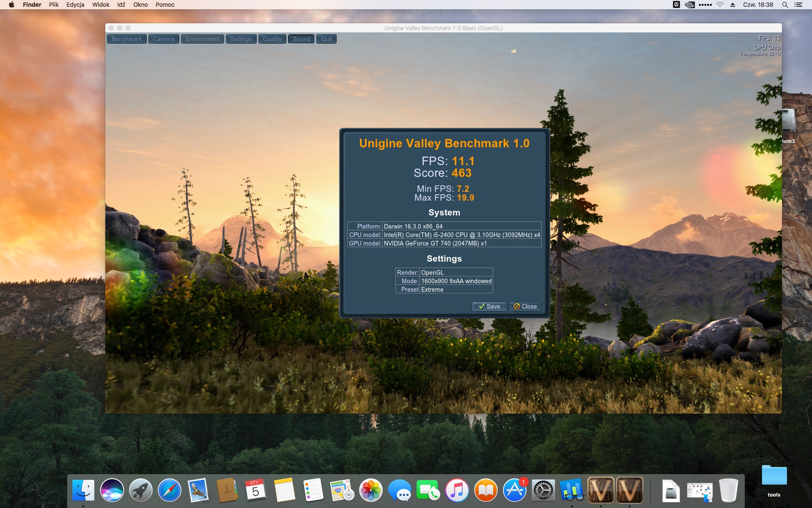Click the Save button in results dialog
Screen dimensions: 812x508
[489, 306]
